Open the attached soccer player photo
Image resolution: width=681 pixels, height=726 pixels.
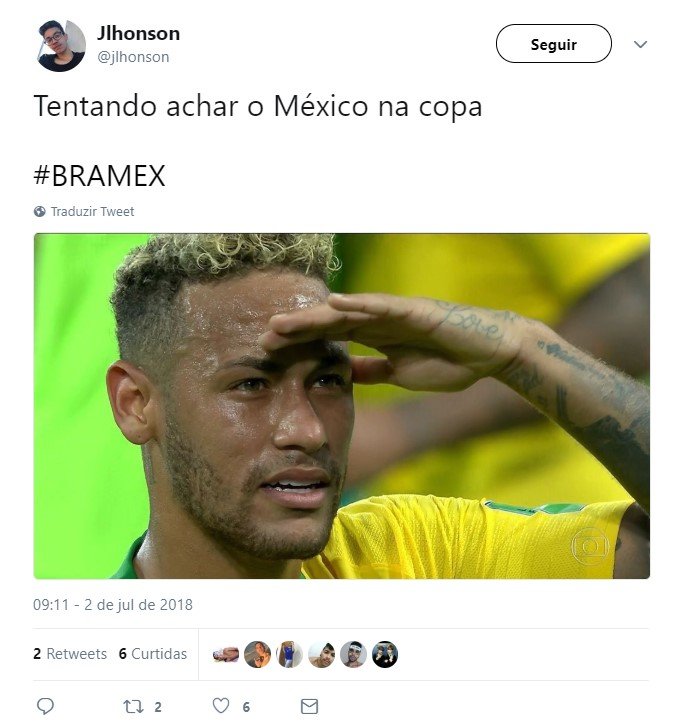coord(342,406)
